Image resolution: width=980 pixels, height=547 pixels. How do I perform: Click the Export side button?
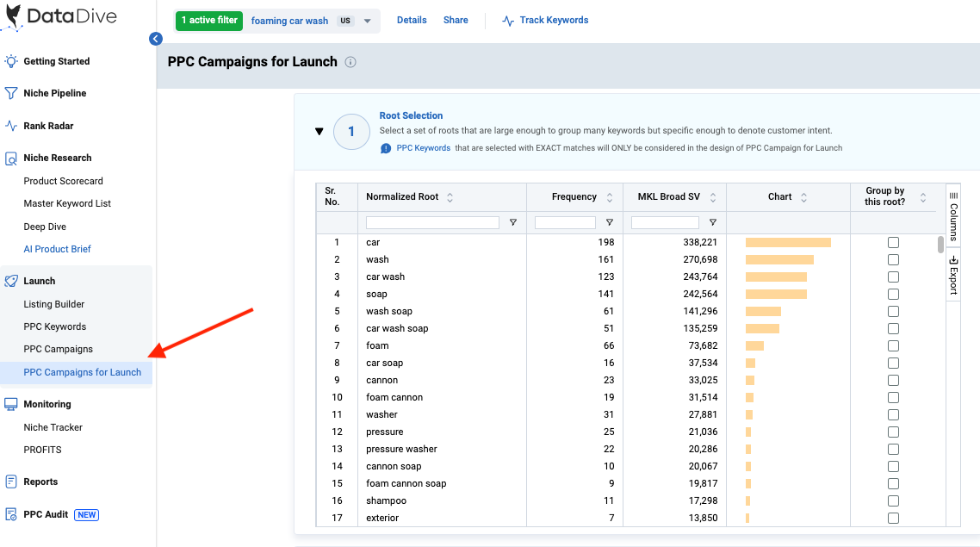point(953,274)
